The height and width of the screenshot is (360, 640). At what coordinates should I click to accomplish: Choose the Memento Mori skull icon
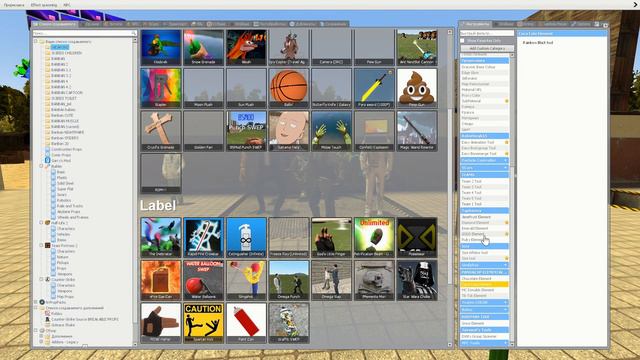374,280
